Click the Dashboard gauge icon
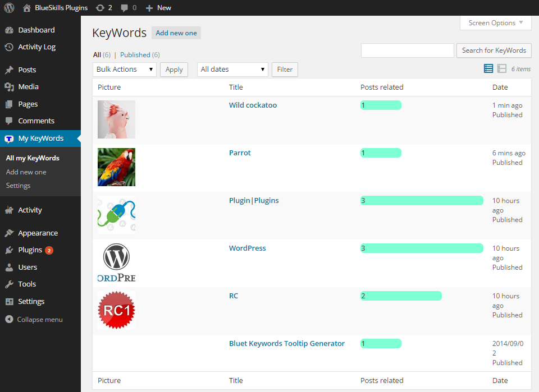The image size is (539, 392). (x=10, y=30)
